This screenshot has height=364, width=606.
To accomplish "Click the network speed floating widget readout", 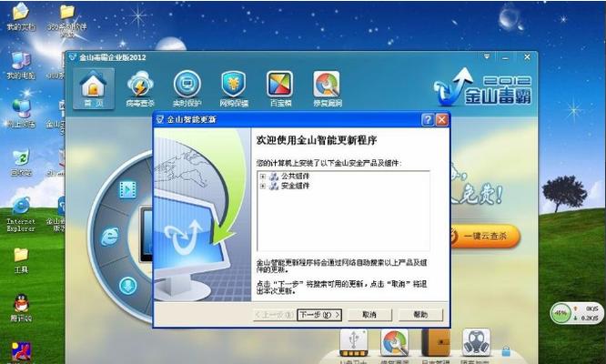I will tap(587, 313).
